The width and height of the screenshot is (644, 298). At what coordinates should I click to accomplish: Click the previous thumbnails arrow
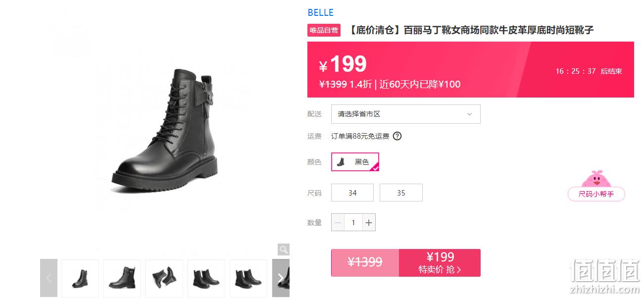pyautogui.click(x=49, y=278)
